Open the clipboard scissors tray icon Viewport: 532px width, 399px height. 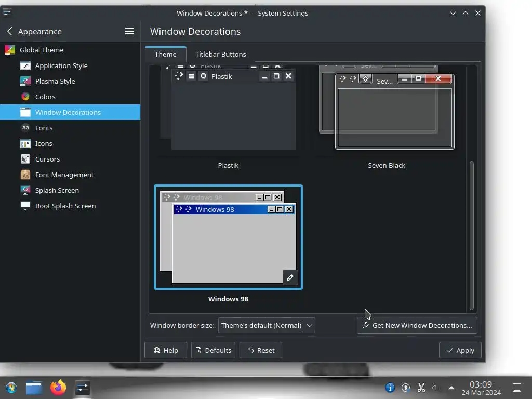(x=421, y=388)
